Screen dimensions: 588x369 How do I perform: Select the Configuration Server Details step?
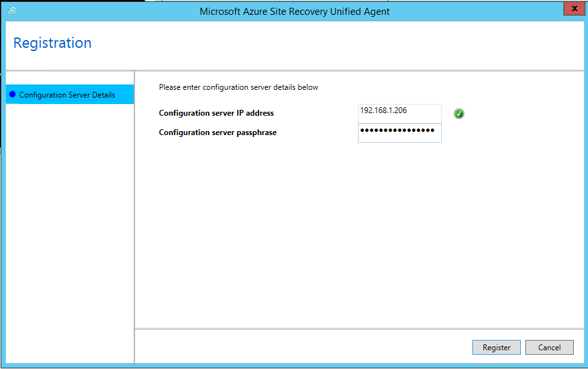[70, 94]
